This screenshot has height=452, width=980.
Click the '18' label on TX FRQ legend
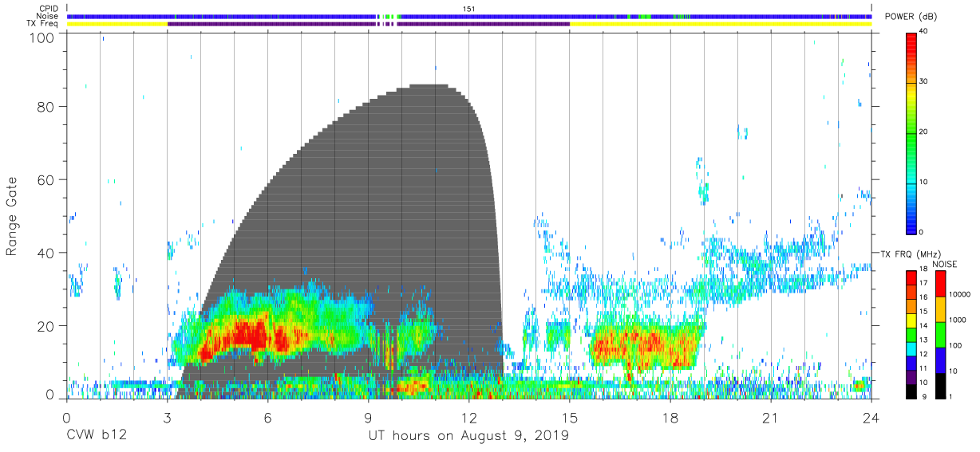point(925,270)
